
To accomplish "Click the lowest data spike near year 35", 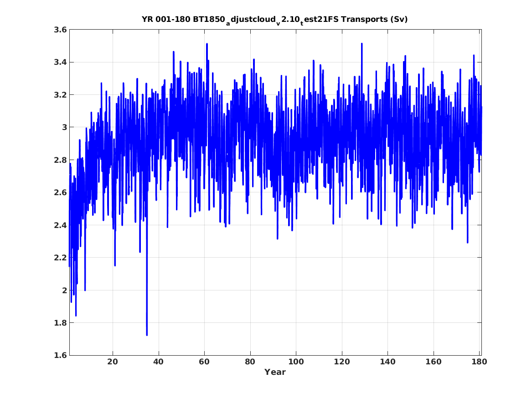I will point(147,334).
